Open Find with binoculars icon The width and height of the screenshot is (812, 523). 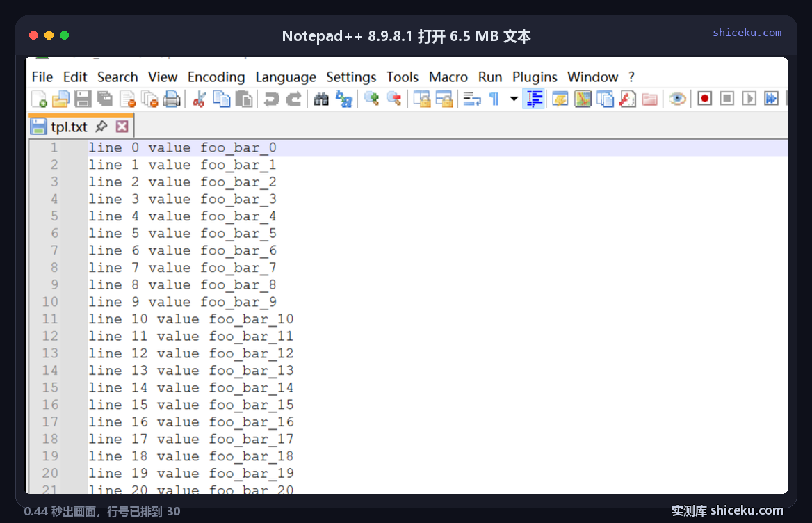pos(321,98)
